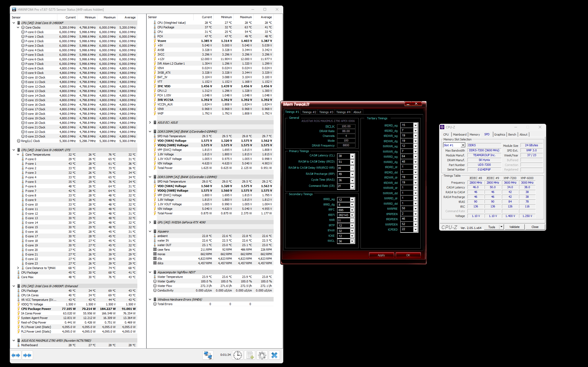Open CPU-Z Mainboard tab
Image resolution: width=588 pixels, height=367 pixels.
click(460, 135)
